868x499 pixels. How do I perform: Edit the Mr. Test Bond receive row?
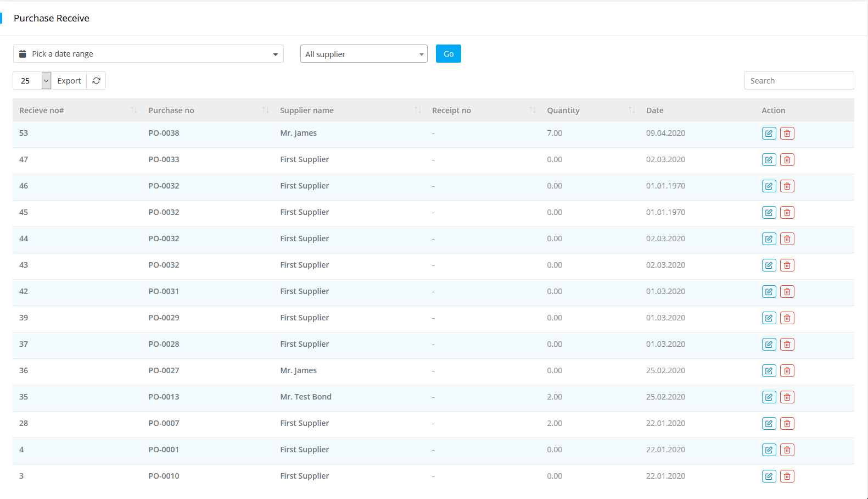click(769, 397)
